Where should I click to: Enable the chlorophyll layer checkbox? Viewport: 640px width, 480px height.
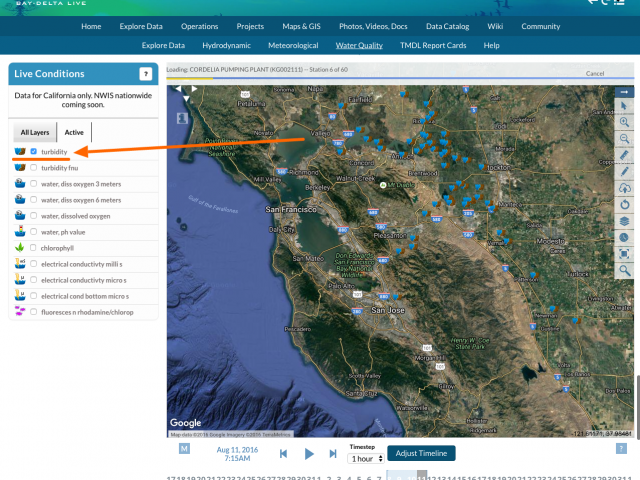tap(33, 248)
